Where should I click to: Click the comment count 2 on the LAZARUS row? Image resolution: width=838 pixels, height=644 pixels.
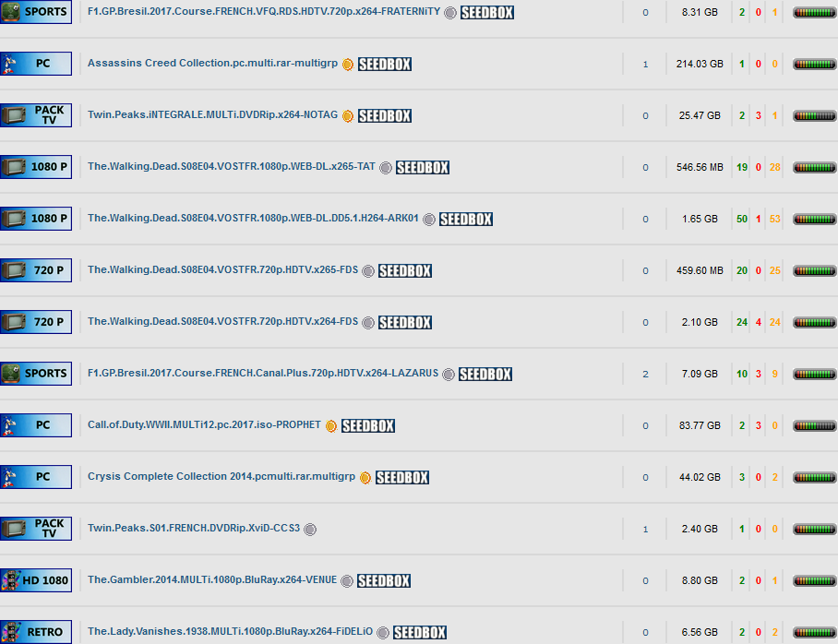click(x=646, y=374)
